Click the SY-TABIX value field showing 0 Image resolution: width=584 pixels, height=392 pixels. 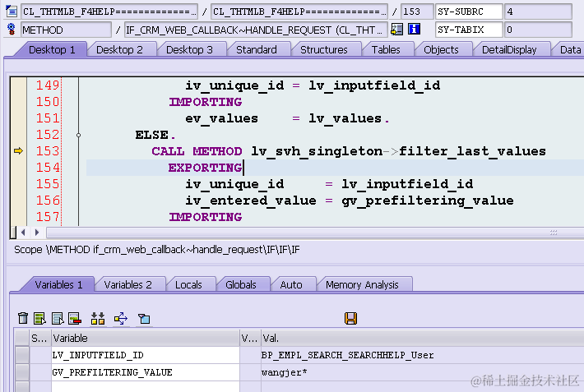point(538,30)
